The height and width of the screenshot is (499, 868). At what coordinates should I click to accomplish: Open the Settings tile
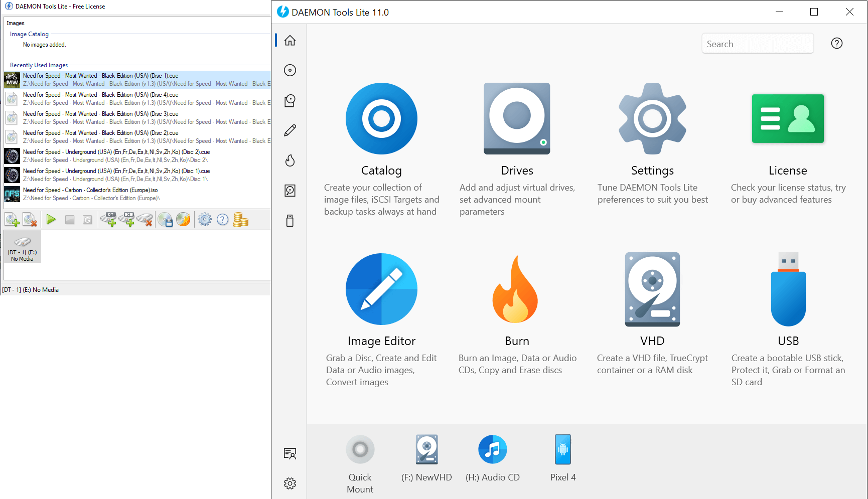pos(652,143)
